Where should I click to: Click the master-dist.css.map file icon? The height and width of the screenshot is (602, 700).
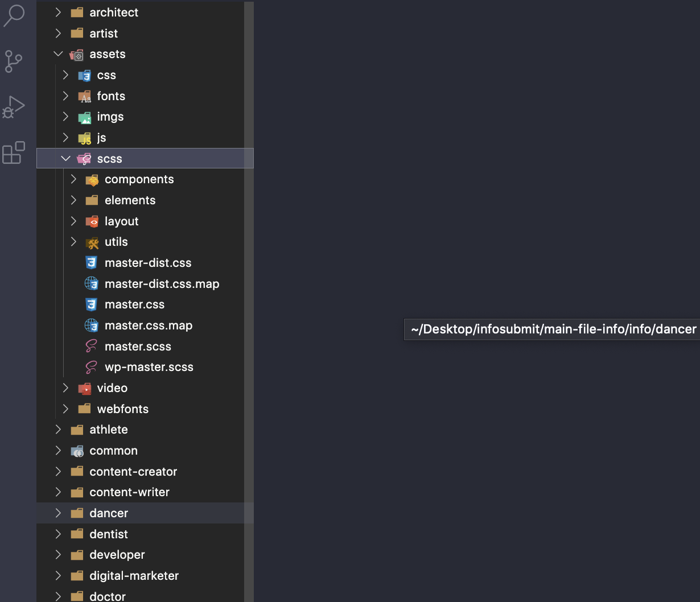(91, 284)
